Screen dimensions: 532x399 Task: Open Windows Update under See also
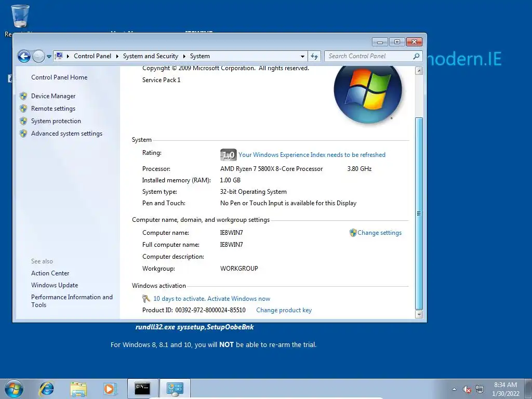coord(55,285)
